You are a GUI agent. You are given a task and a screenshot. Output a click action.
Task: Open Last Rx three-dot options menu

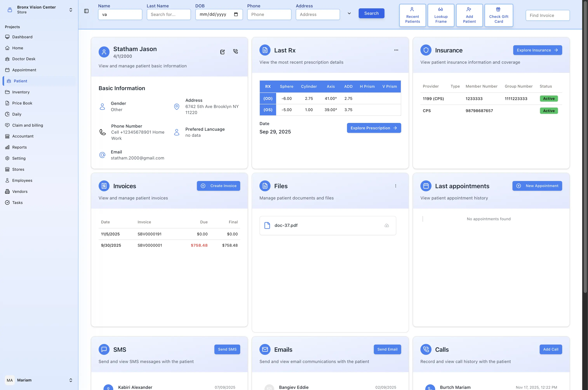click(x=396, y=50)
